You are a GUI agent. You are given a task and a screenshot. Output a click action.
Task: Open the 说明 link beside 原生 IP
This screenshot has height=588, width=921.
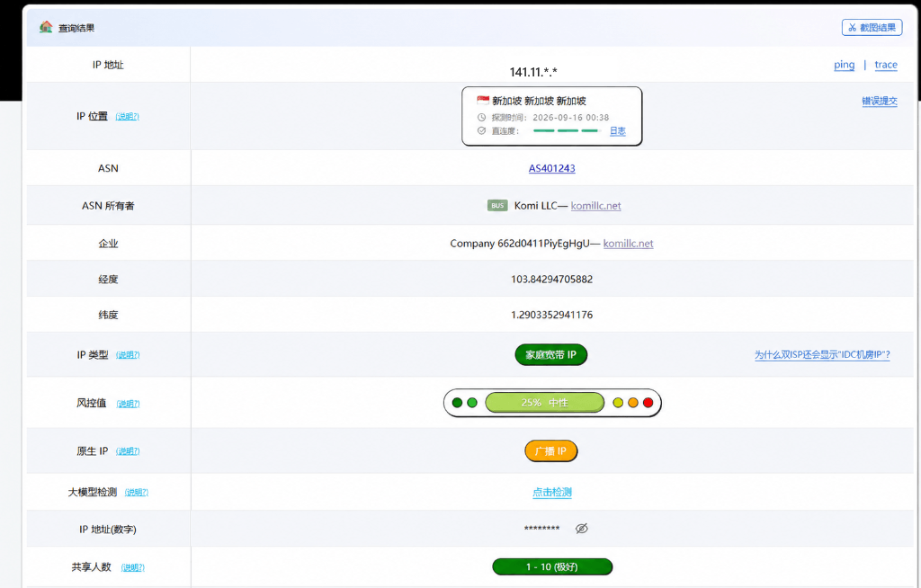[x=128, y=451]
